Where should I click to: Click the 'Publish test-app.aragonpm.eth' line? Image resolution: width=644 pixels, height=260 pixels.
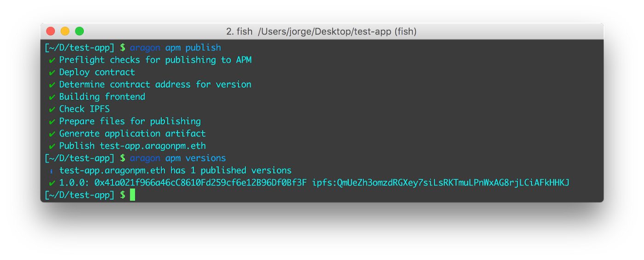coord(132,146)
